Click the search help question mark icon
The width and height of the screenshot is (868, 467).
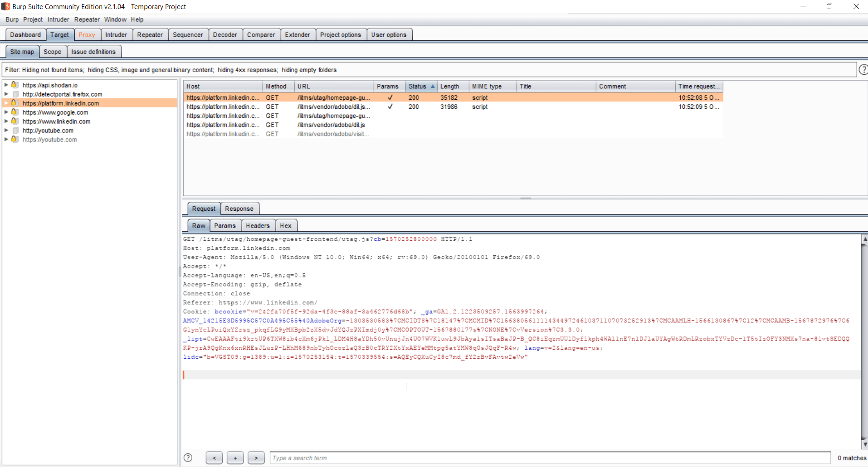click(188, 458)
